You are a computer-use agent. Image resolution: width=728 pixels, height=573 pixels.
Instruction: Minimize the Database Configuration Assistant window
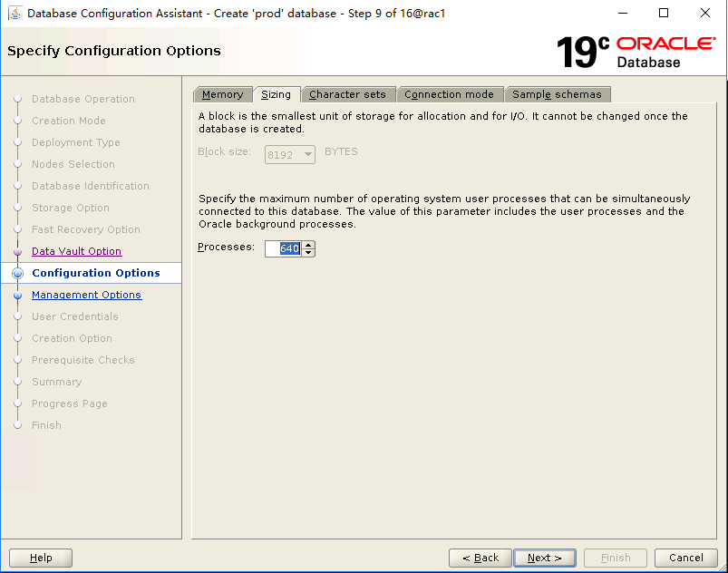(x=623, y=13)
